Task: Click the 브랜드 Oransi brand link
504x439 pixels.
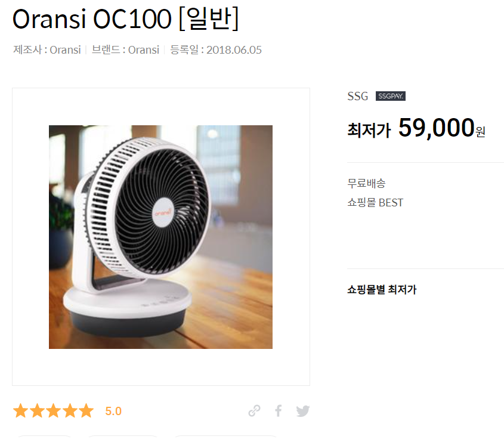Action: pos(125,50)
